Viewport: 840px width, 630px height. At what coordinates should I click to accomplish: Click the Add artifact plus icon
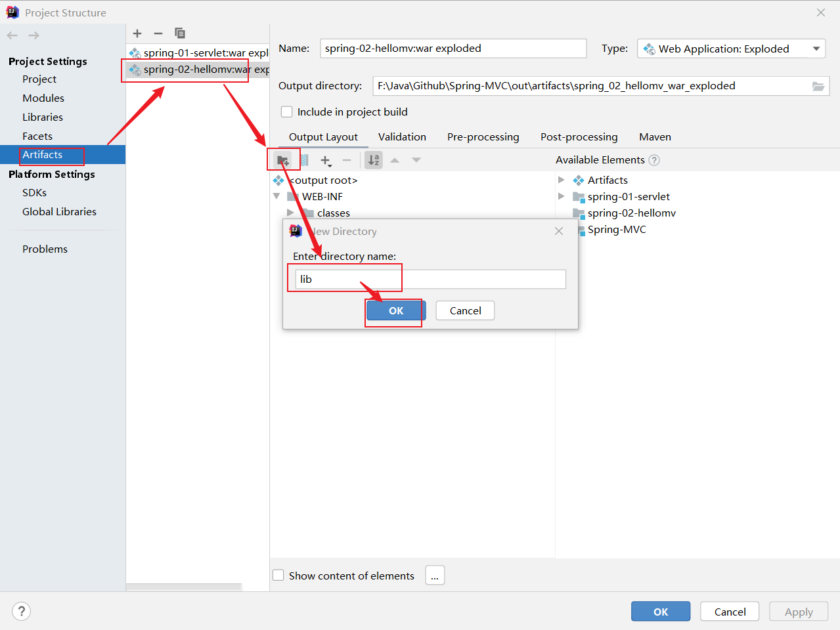pos(137,33)
